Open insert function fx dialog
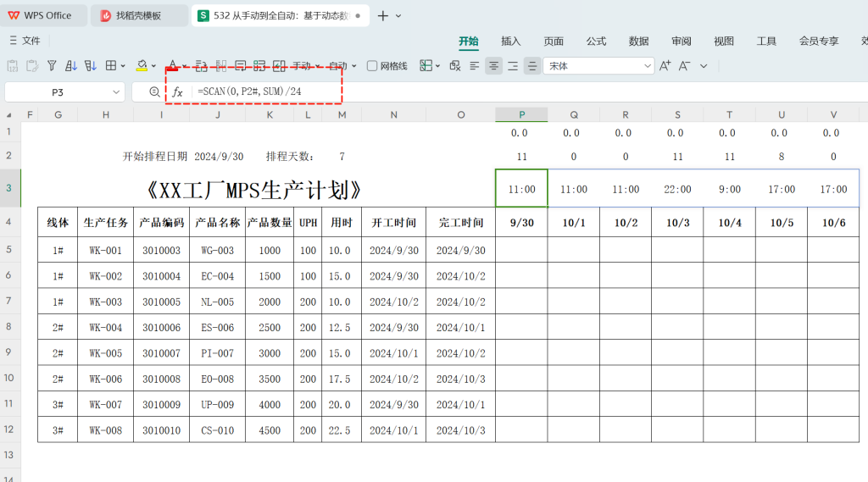Viewport: 868px width, 482px height. pyautogui.click(x=177, y=91)
